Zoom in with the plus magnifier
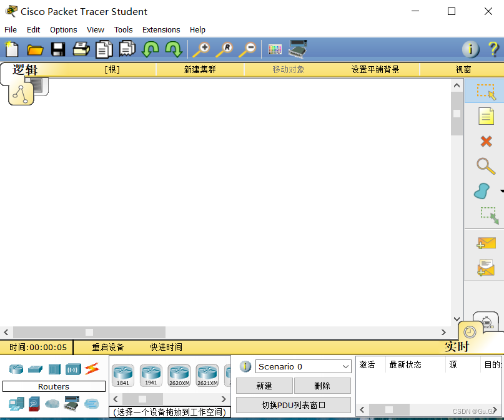The image size is (504, 420). (x=201, y=49)
